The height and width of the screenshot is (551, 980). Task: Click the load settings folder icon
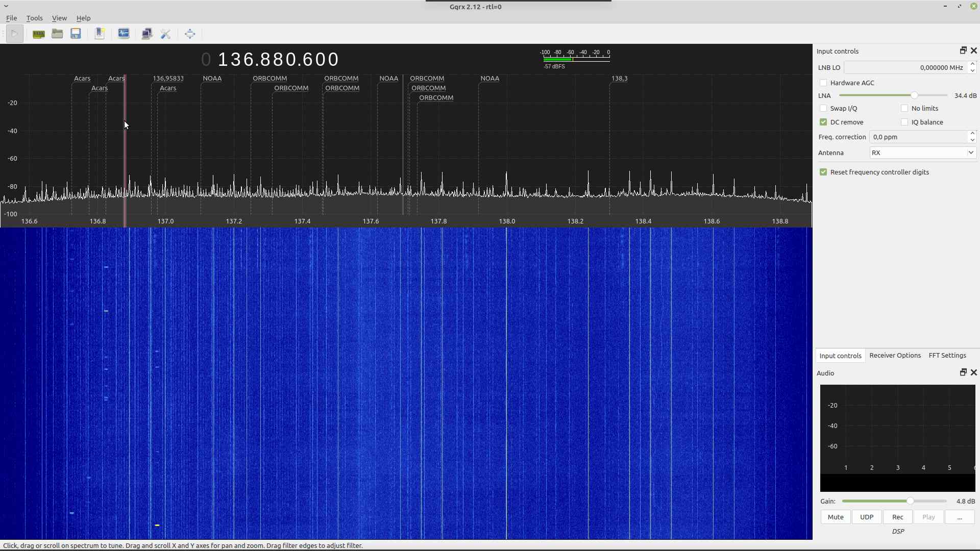[57, 34]
